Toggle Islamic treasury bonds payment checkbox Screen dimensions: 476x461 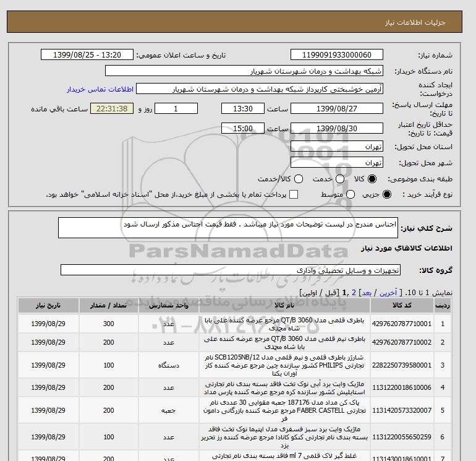click(x=294, y=194)
